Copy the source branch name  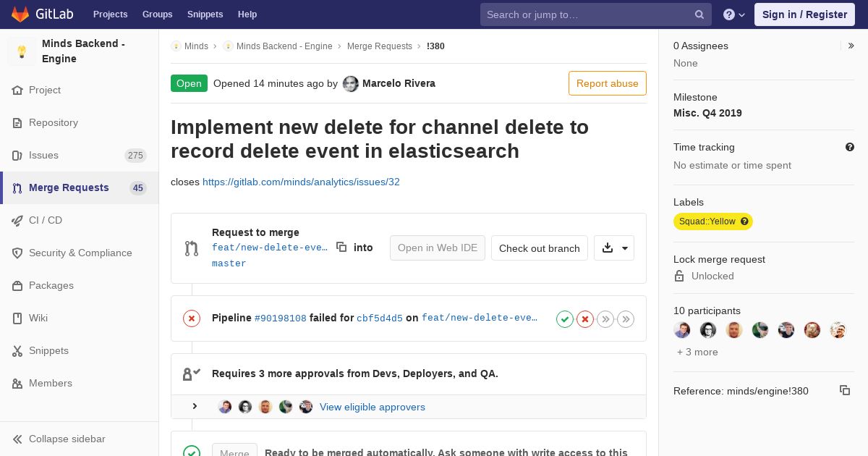click(x=341, y=247)
